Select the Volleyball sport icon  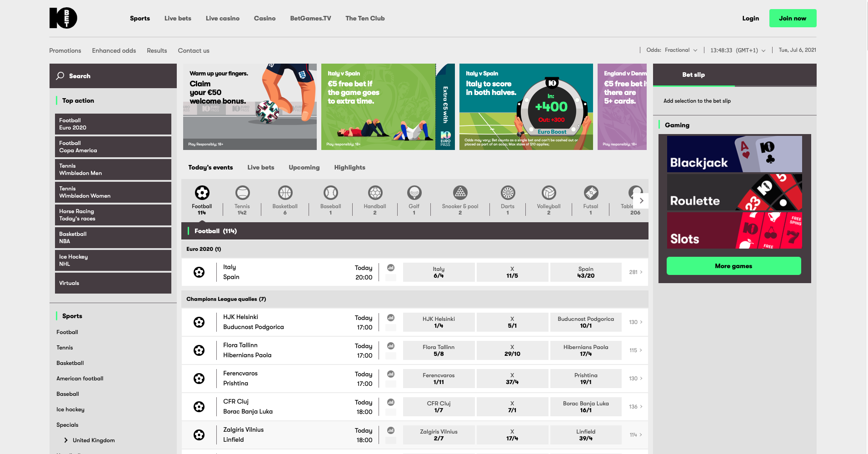point(549,193)
